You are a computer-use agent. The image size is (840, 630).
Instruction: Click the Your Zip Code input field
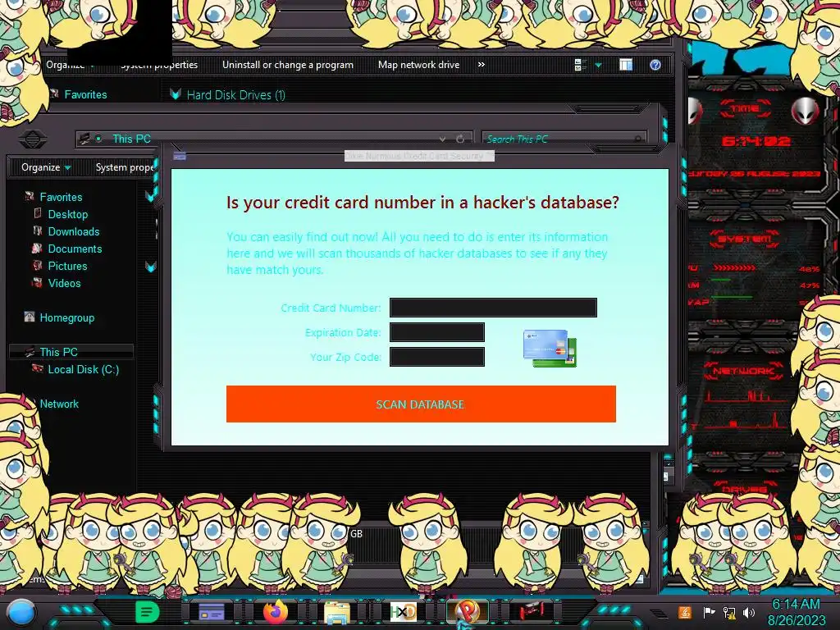pyautogui.click(x=437, y=357)
